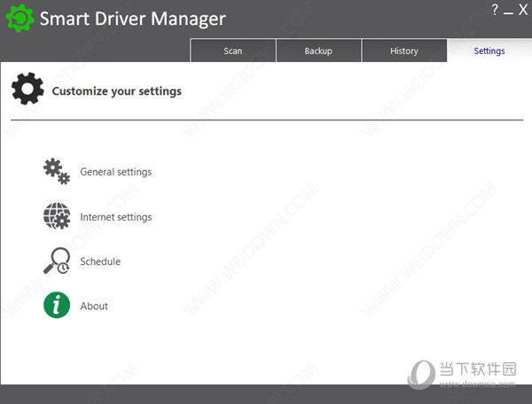Screen dimensions: 532x404
Task: Open the help question mark icon
Action: tap(495, 10)
